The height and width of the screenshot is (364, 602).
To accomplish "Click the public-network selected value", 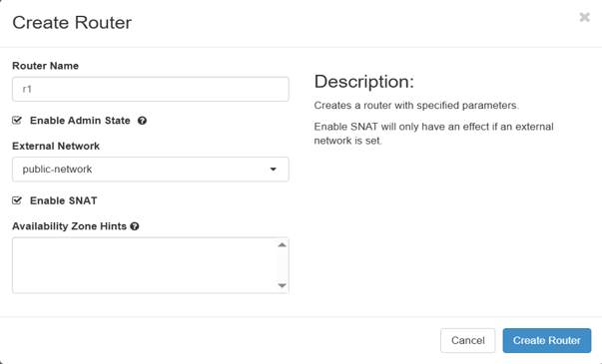I will 57,170.
